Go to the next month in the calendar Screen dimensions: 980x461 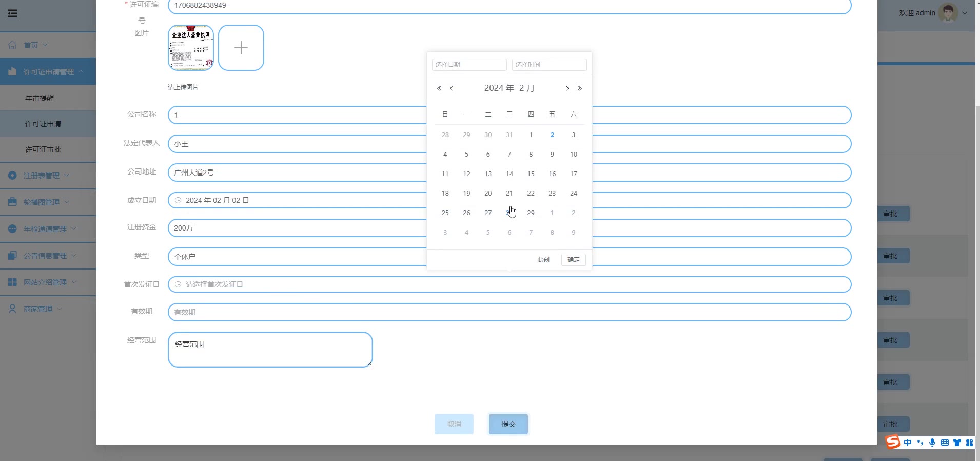point(567,88)
